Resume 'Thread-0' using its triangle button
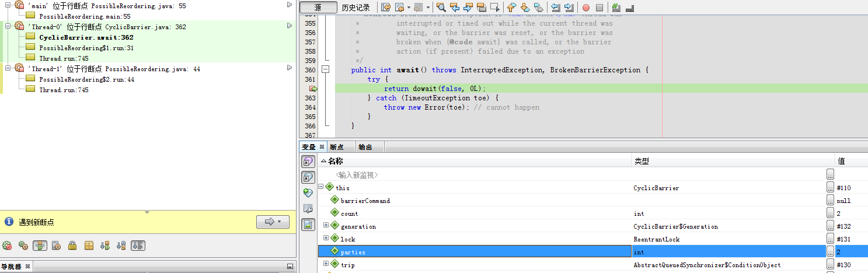Screen dimensions: 868x273 [x=290, y=26]
